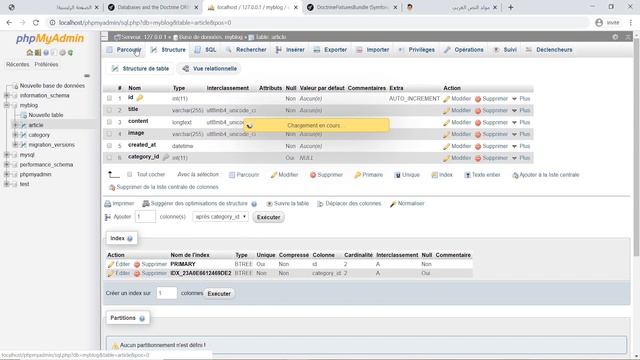Click the phpMyAdmin logo
Viewport: 640px width, 360px height.
[x=50, y=38]
